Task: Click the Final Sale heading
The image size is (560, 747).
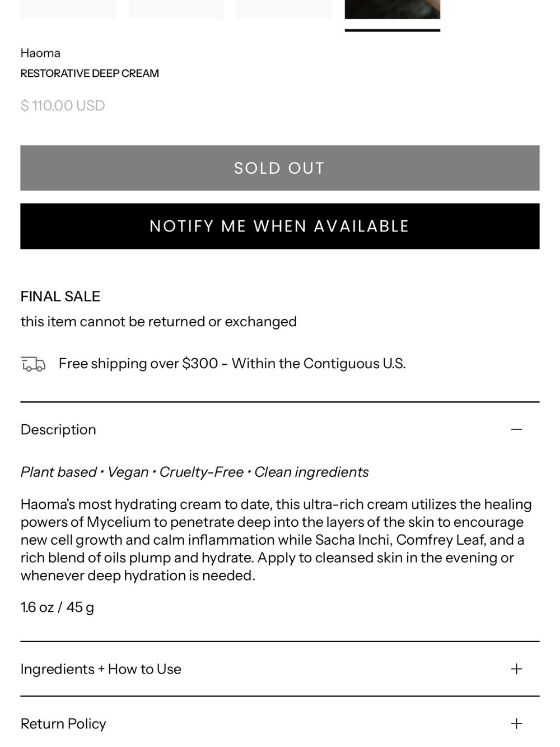Action: click(60, 296)
